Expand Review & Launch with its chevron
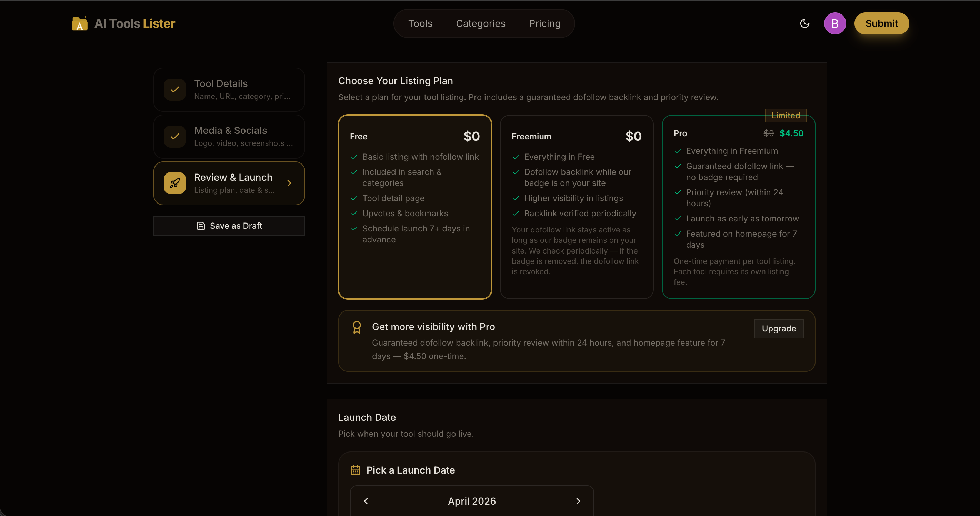980x516 pixels. [x=289, y=183]
